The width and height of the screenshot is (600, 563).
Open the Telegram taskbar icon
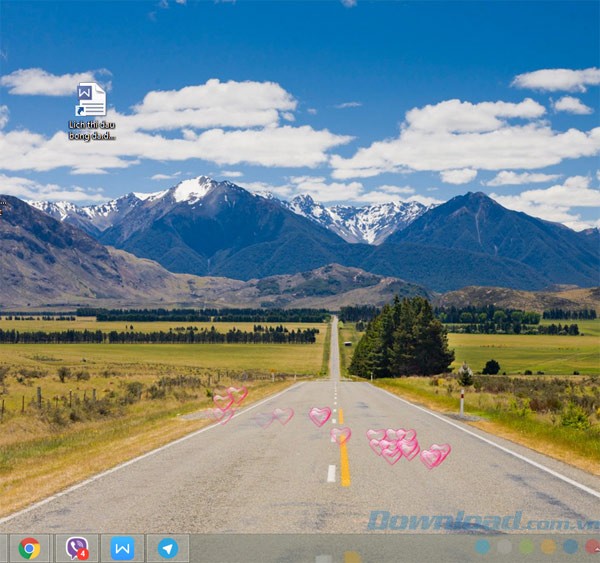pos(168,548)
